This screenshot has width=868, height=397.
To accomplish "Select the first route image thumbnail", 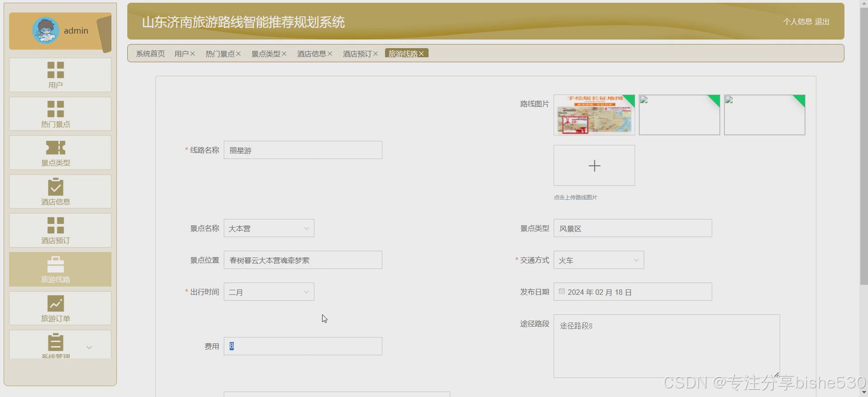I will [594, 115].
